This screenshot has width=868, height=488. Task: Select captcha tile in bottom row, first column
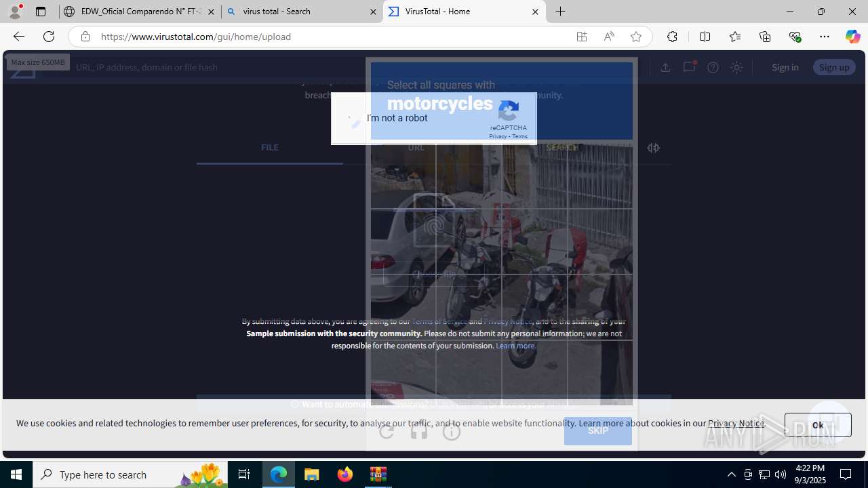(403, 373)
